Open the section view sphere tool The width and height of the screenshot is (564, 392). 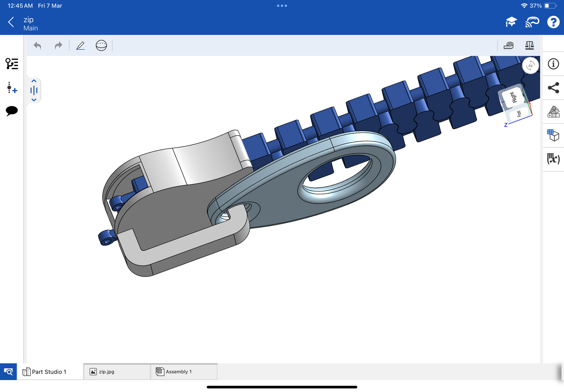tap(101, 46)
